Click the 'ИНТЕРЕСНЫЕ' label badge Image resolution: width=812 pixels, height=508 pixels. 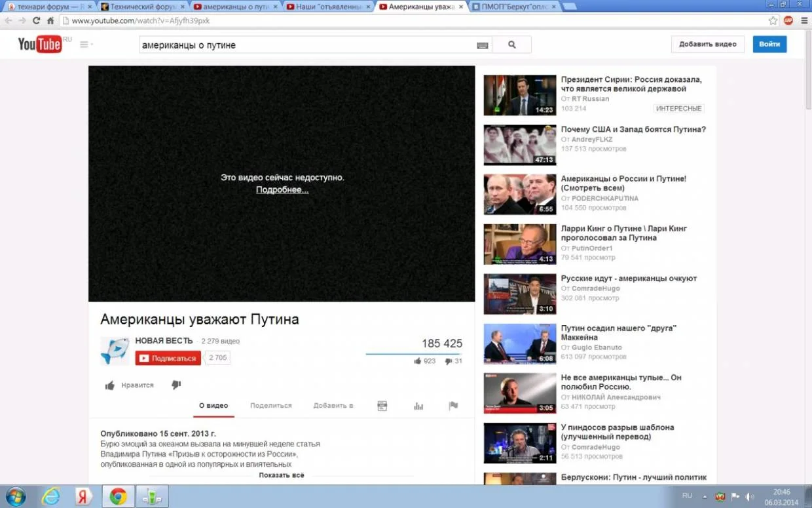point(679,108)
